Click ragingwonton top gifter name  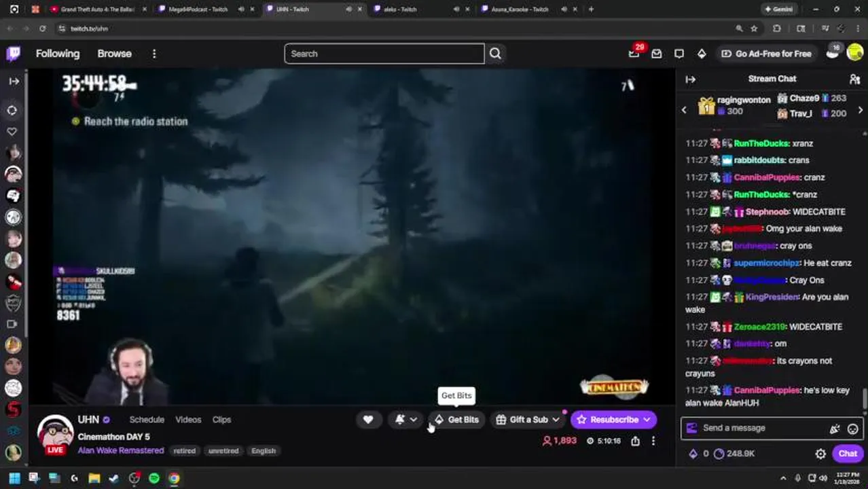[744, 100]
